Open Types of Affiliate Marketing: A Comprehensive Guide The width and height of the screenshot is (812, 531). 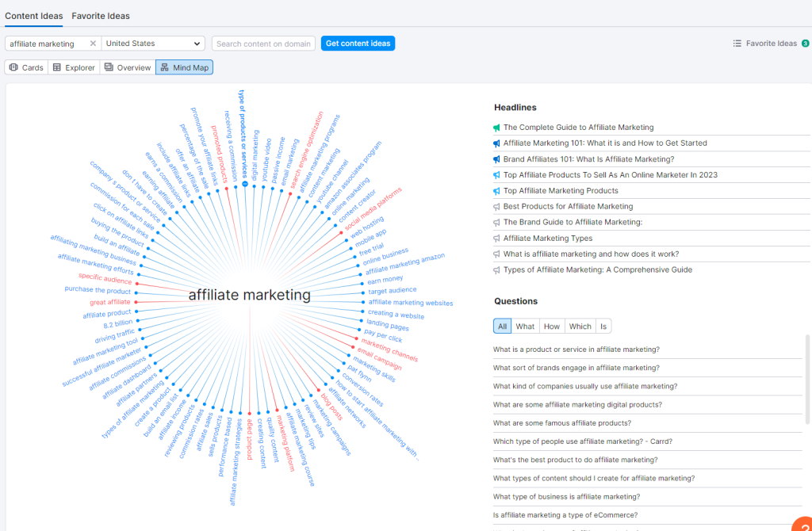tap(598, 269)
